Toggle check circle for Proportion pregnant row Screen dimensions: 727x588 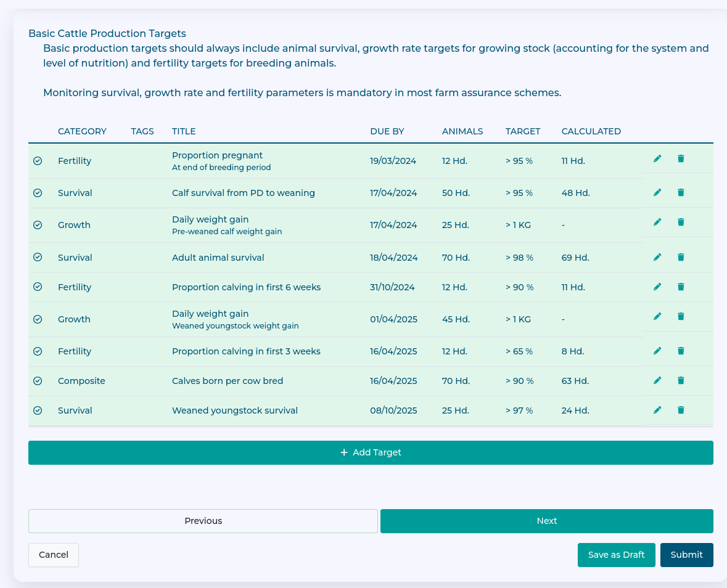[38, 161]
